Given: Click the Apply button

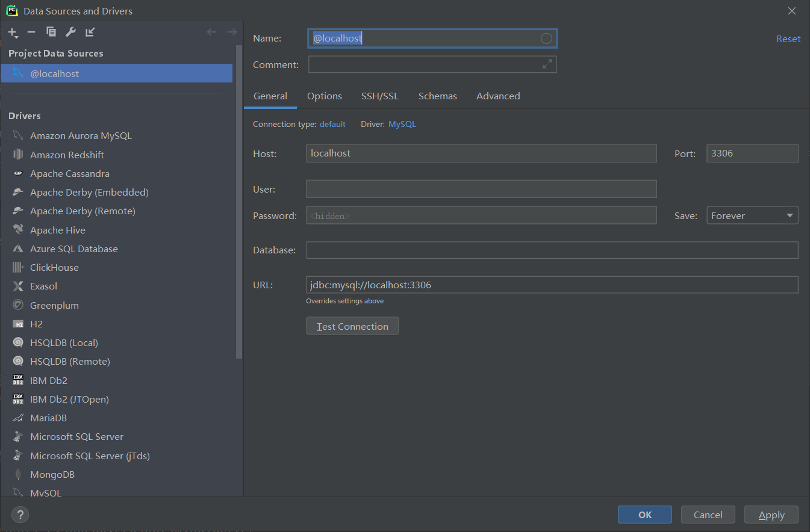Looking at the screenshot, I should pos(771,515).
